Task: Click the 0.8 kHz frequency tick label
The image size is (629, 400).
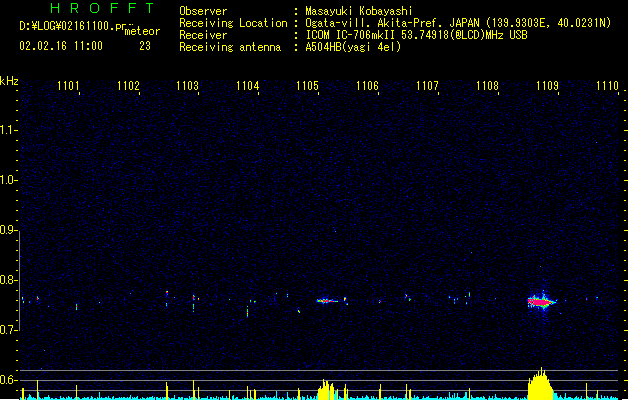Action: point(8,280)
